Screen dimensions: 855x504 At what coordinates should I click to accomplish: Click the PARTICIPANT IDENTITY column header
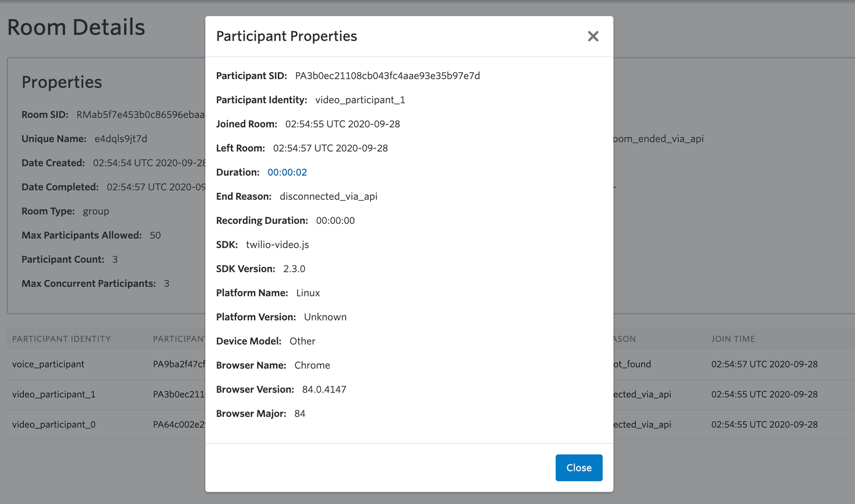point(61,339)
